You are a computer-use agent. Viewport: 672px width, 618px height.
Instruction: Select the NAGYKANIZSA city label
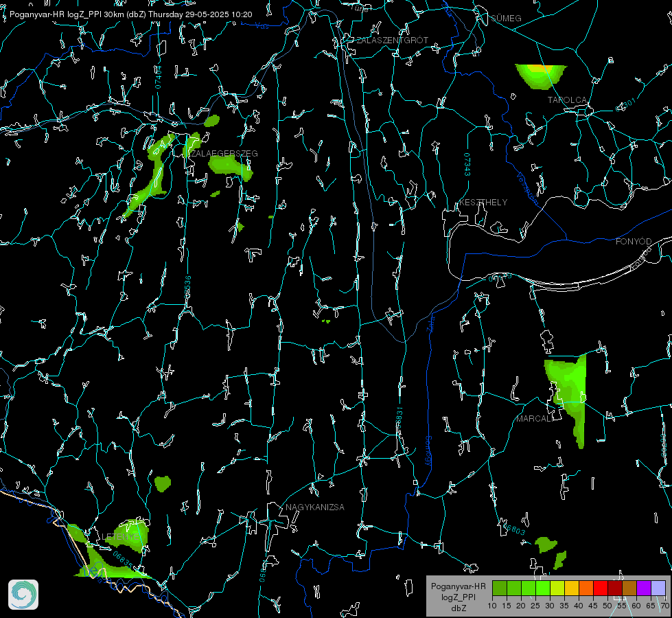tap(315, 507)
